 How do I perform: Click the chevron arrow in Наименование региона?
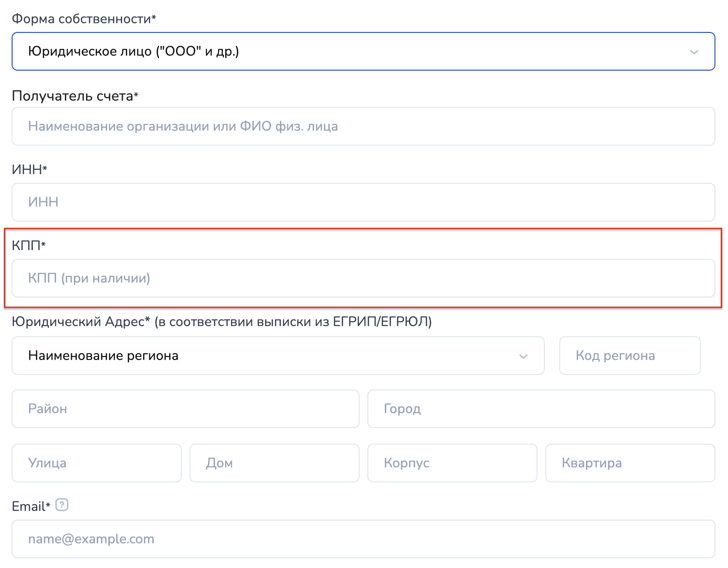coord(523,357)
